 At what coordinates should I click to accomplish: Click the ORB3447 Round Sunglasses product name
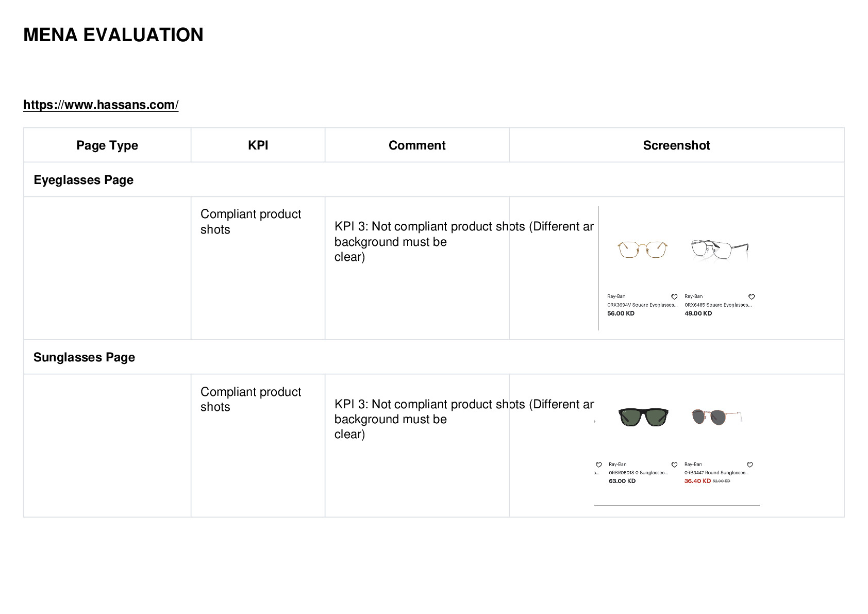(716, 473)
